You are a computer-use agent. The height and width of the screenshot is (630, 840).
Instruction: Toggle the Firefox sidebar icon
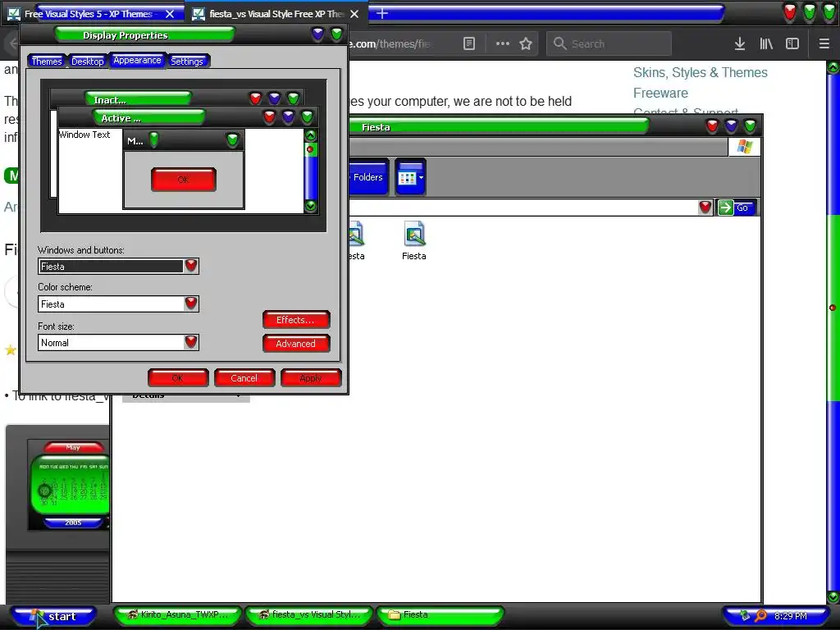pos(792,44)
